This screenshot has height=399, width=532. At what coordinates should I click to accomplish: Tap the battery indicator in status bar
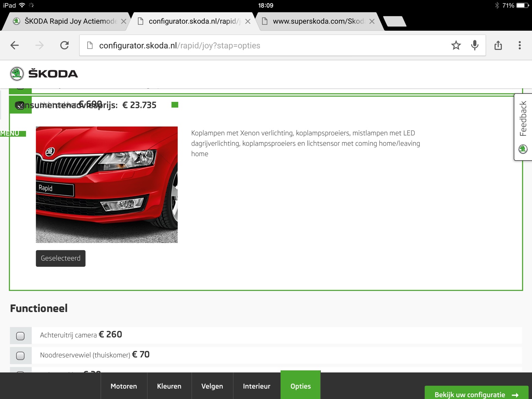(x=522, y=5)
